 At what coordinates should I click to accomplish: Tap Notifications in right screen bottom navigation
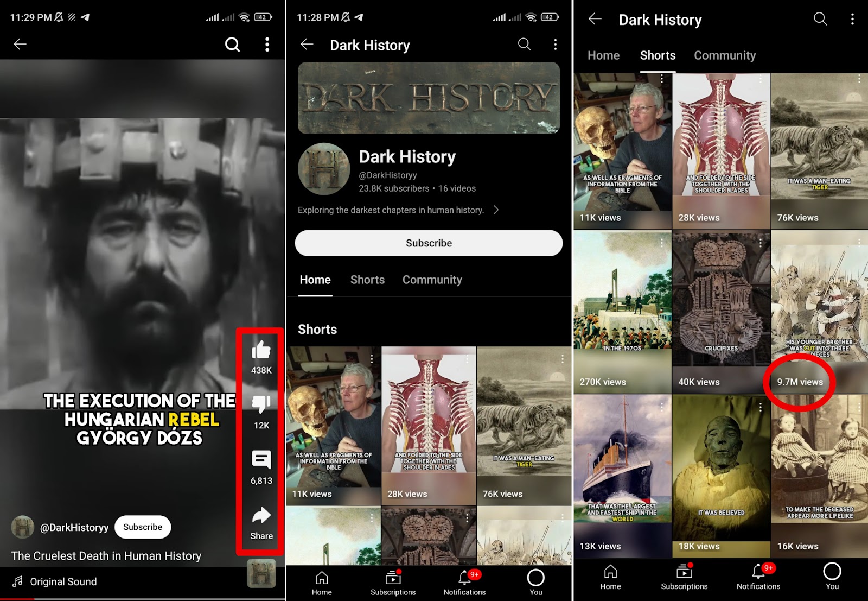pyautogui.click(x=758, y=577)
